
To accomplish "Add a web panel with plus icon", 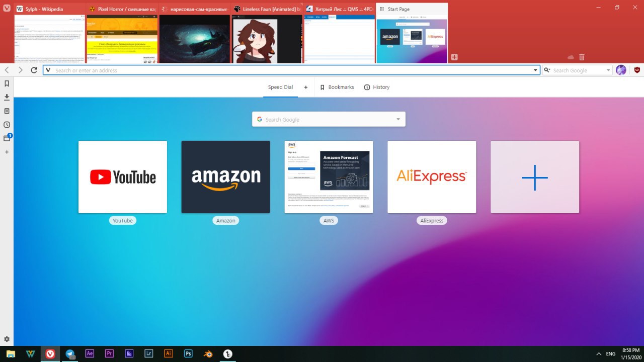I will coord(7,152).
